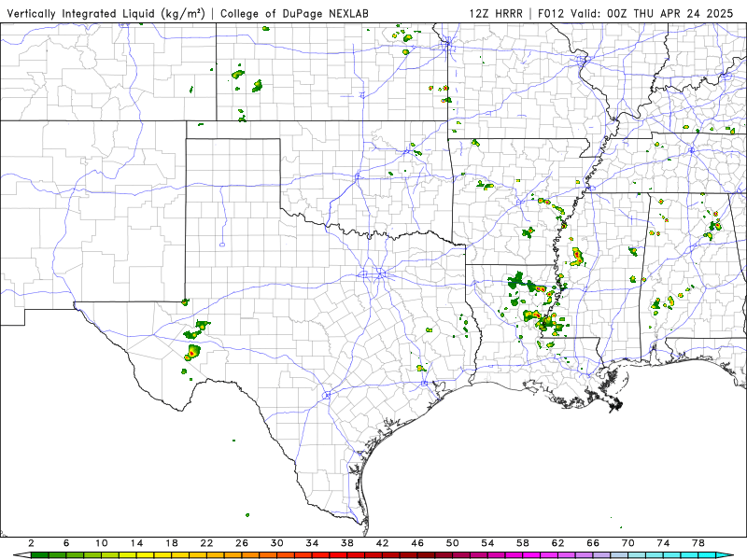The width and height of the screenshot is (747, 560).
Task: Click the 'Vertically Integrated Liquid (kg/m²)' title text
Action: tap(106, 13)
